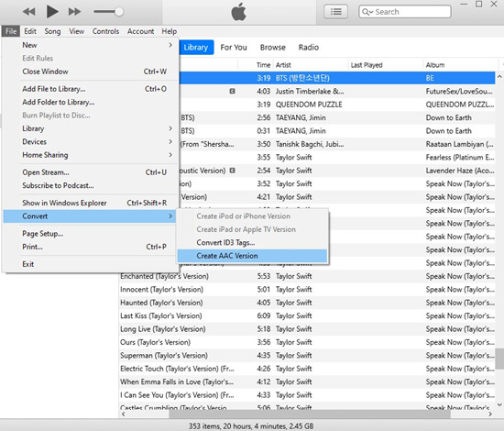This screenshot has height=431, width=504.
Task: Click Fearless (Platinum E... album cell
Action: 460,158
